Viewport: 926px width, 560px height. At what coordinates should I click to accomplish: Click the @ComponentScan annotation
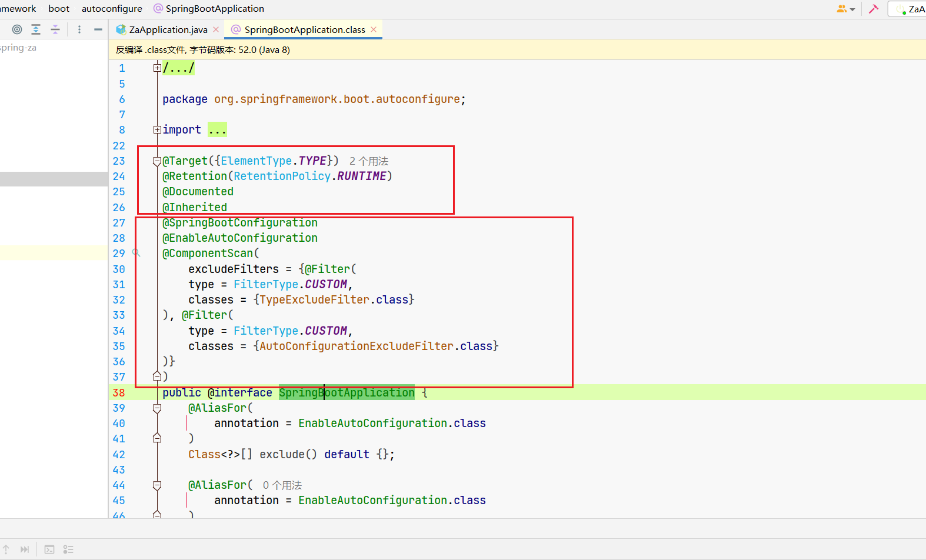point(208,253)
